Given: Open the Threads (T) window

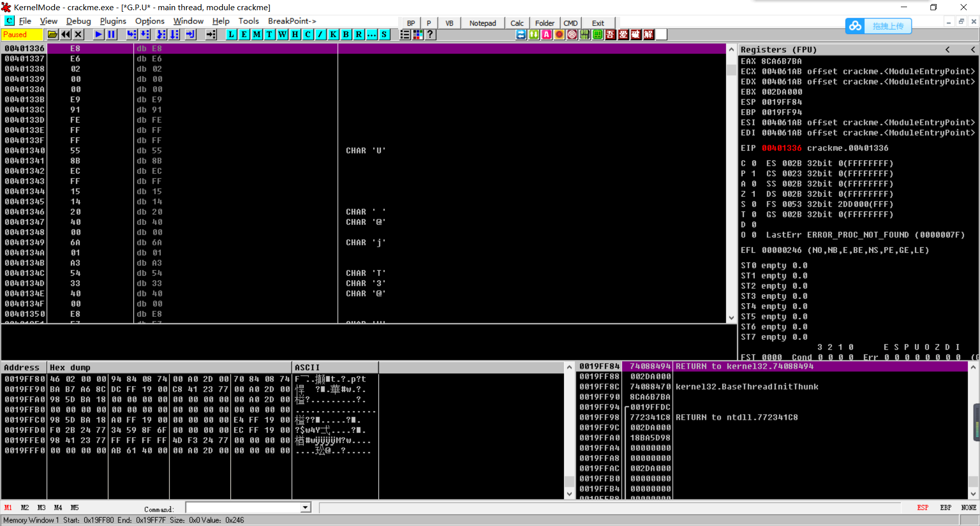Looking at the screenshot, I should pos(269,34).
